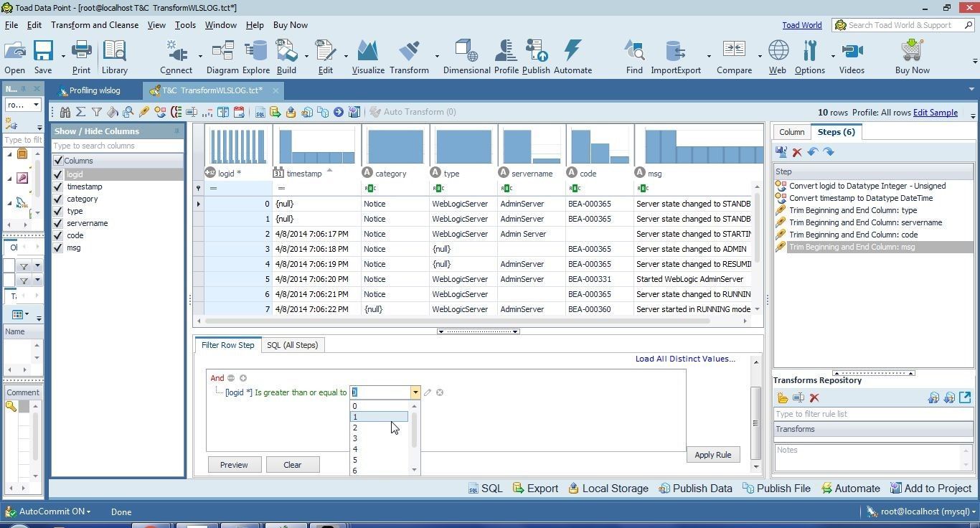
Task: Open the document tabs list dropdown arrow
Action: pos(972,90)
